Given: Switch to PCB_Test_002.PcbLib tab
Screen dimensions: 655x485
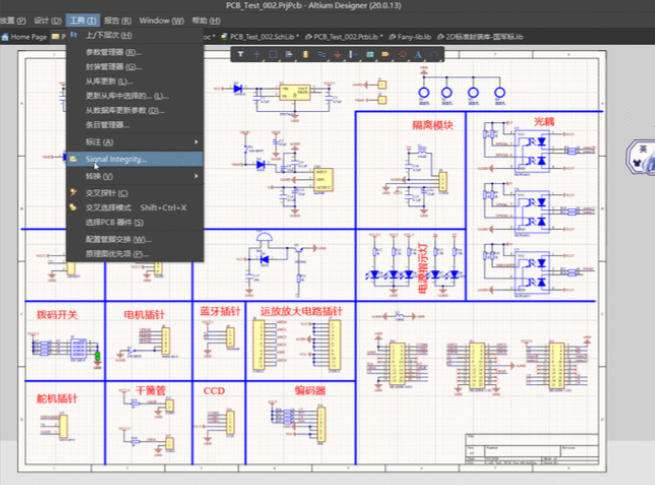Looking at the screenshot, I should pyautogui.click(x=344, y=37).
